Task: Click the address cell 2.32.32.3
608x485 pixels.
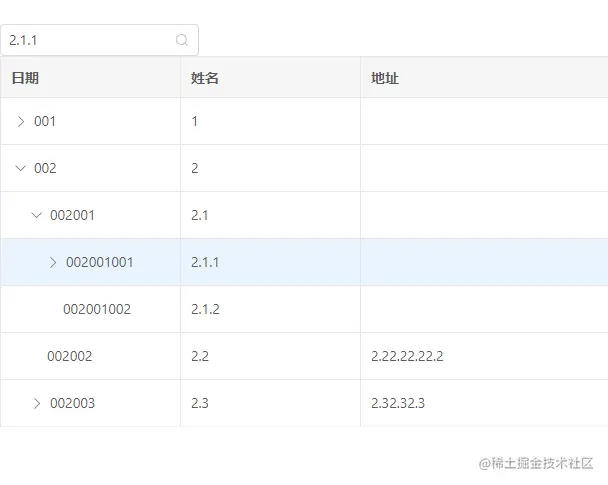Action: 484,403
